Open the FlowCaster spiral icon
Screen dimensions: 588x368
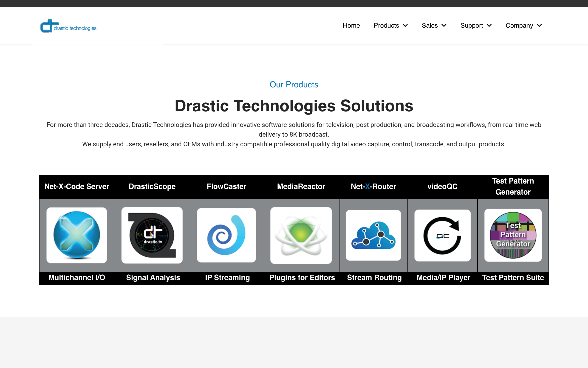point(226,235)
